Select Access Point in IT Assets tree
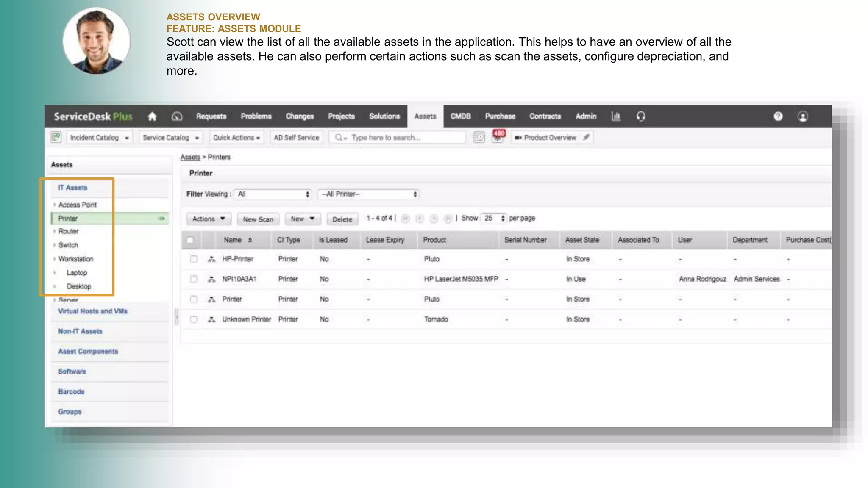This screenshot has height=488, width=868. 78,205
